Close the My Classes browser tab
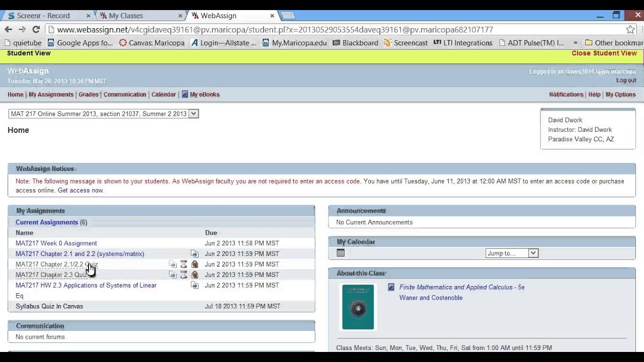 coord(181,16)
